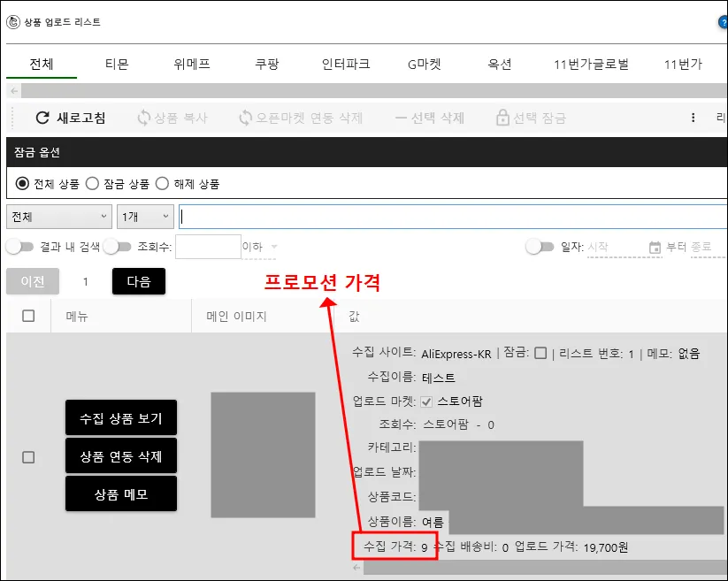Switch to the 옥션 tab
This screenshot has width=728, height=581.
[x=499, y=64]
